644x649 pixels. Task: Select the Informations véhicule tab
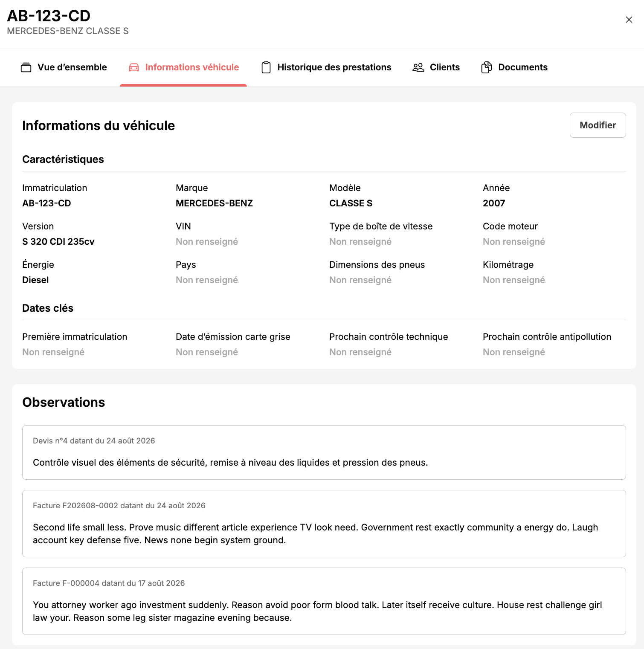tap(183, 67)
